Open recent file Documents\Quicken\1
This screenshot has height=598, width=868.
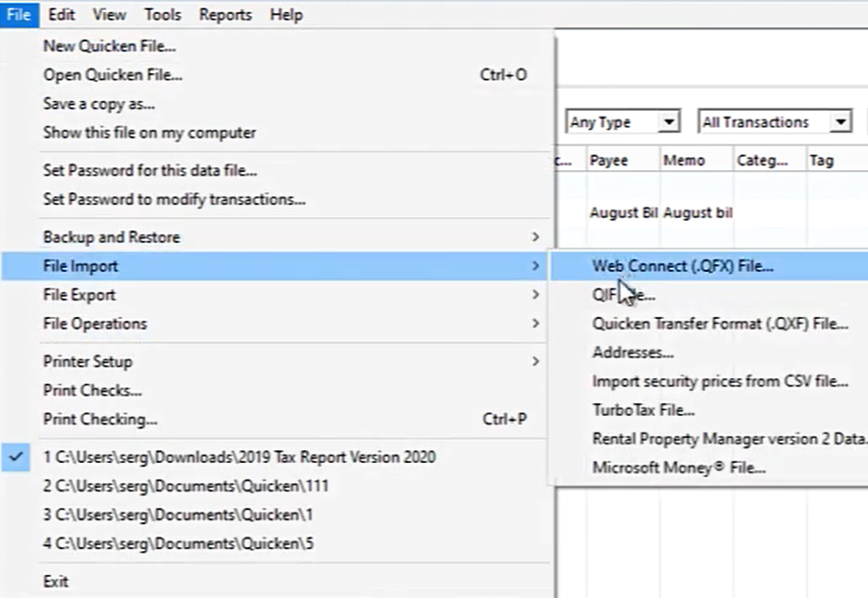tap(275, 515)
